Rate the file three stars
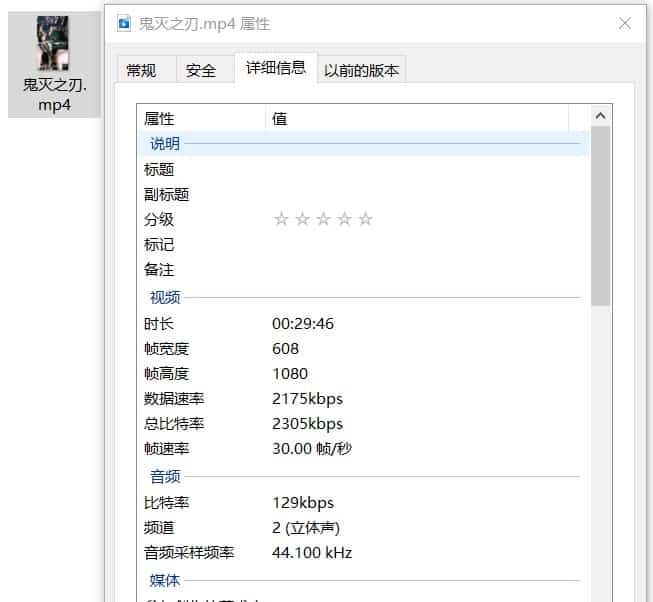The image size is (653, 602). click(323, 219)
